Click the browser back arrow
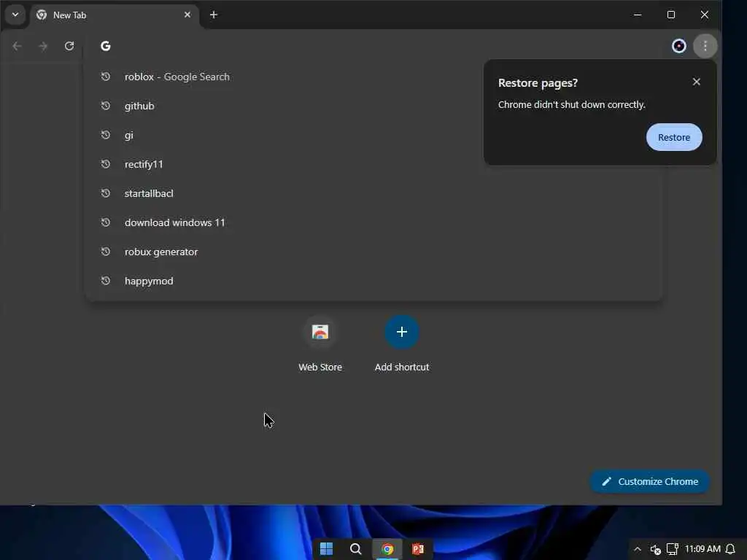The height and width of the screenshot is (560, 747). pyautogui.click(x=18, y=46)
